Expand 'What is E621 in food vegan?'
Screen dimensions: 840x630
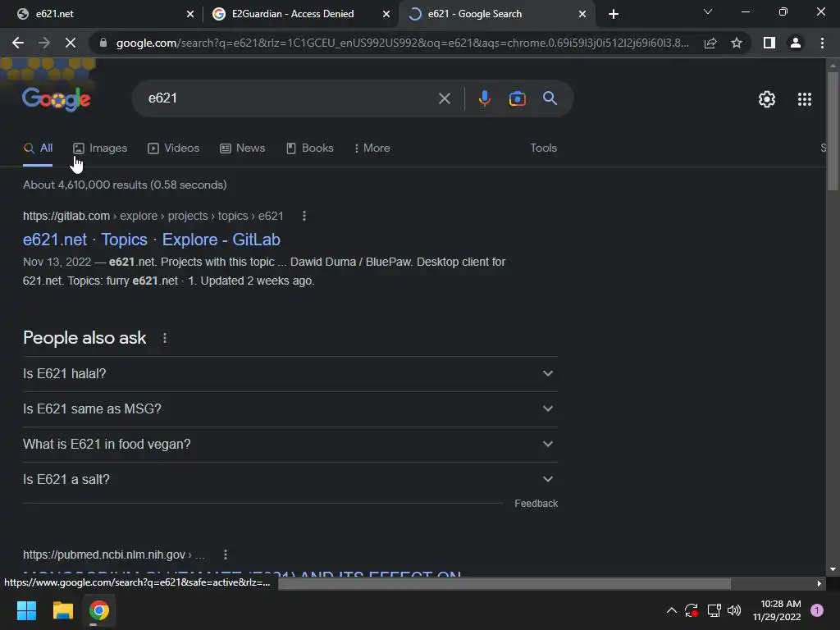[x=290, y=445]
